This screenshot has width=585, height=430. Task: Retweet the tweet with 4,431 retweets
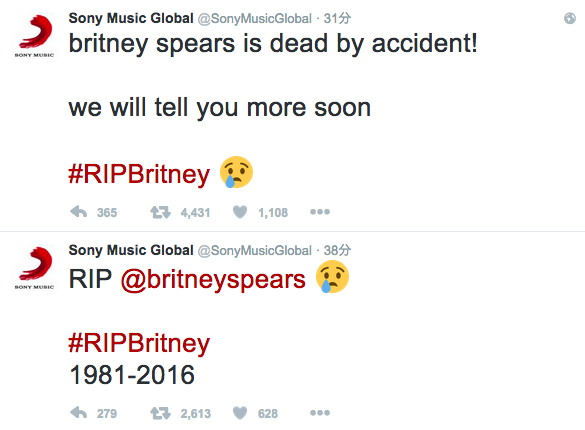click(x=160, y=212)
